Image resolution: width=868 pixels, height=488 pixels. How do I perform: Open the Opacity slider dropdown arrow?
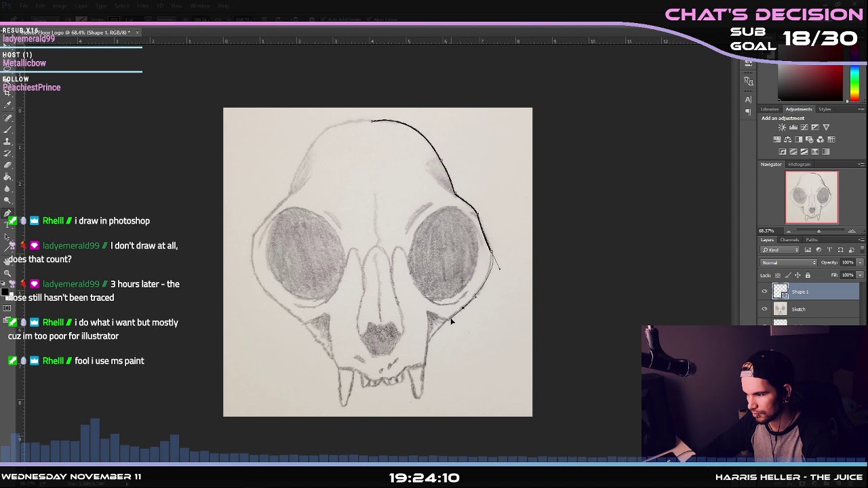pyautogui.click(x=860, y=262)
